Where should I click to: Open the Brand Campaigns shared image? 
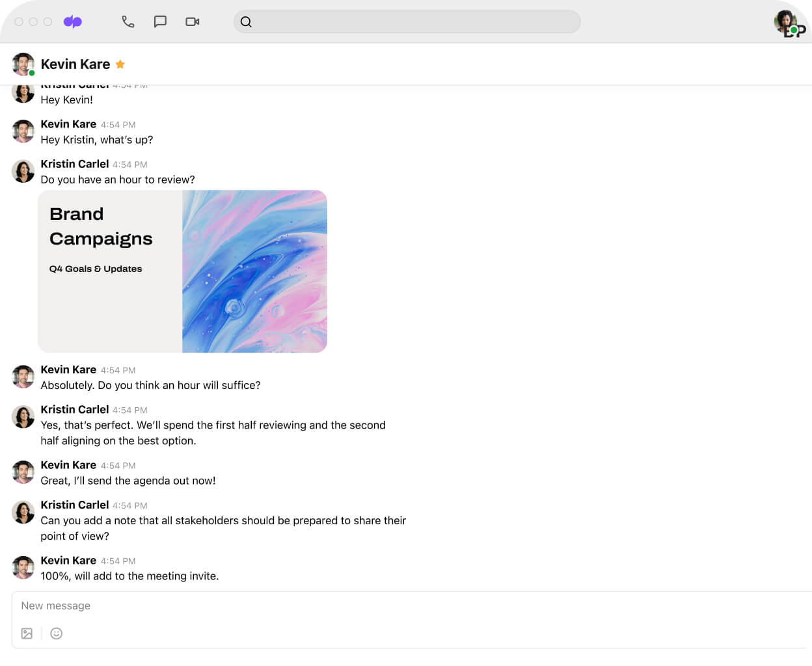click(182, 271)
